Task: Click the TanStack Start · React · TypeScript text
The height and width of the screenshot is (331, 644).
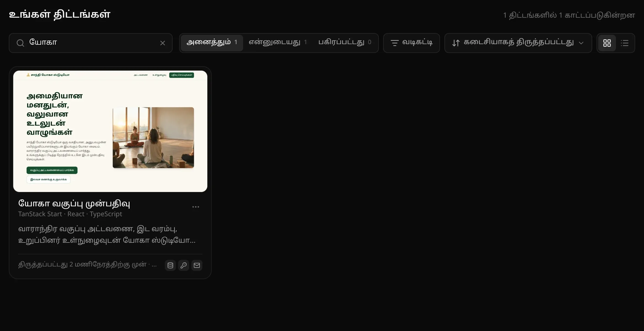Action: coord(70,214)
